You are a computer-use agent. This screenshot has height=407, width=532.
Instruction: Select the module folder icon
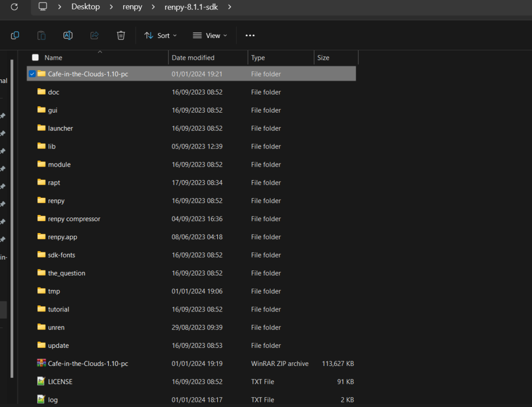coord(42,164)
